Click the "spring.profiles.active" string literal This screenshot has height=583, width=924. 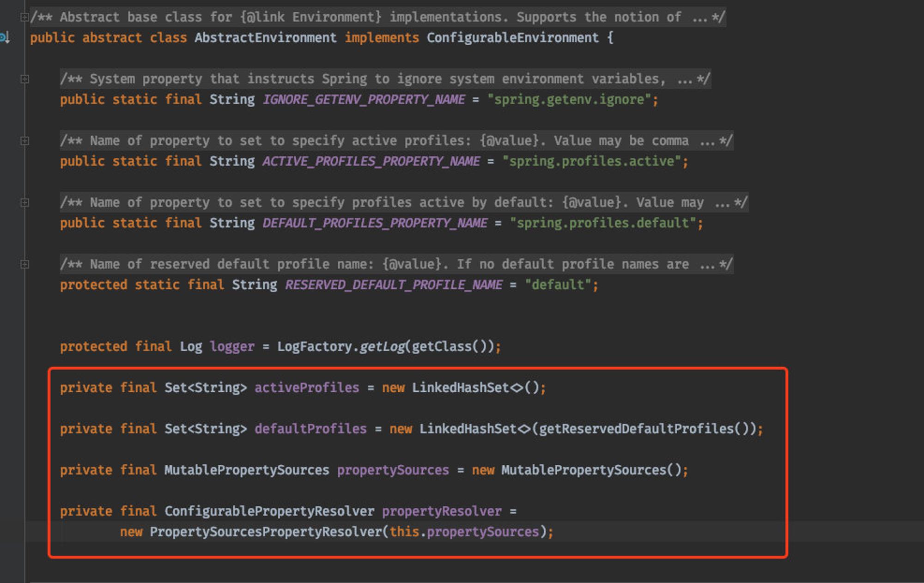(592, 161)
